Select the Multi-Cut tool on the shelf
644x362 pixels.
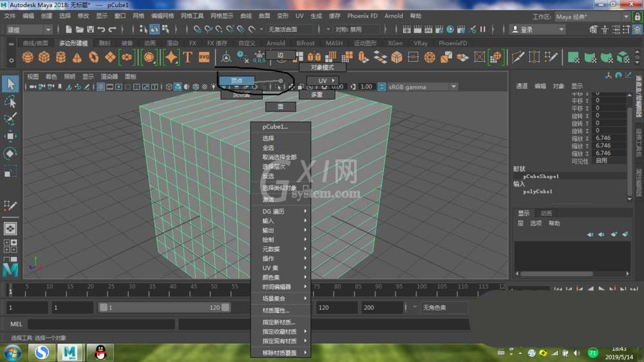[518, 57]
